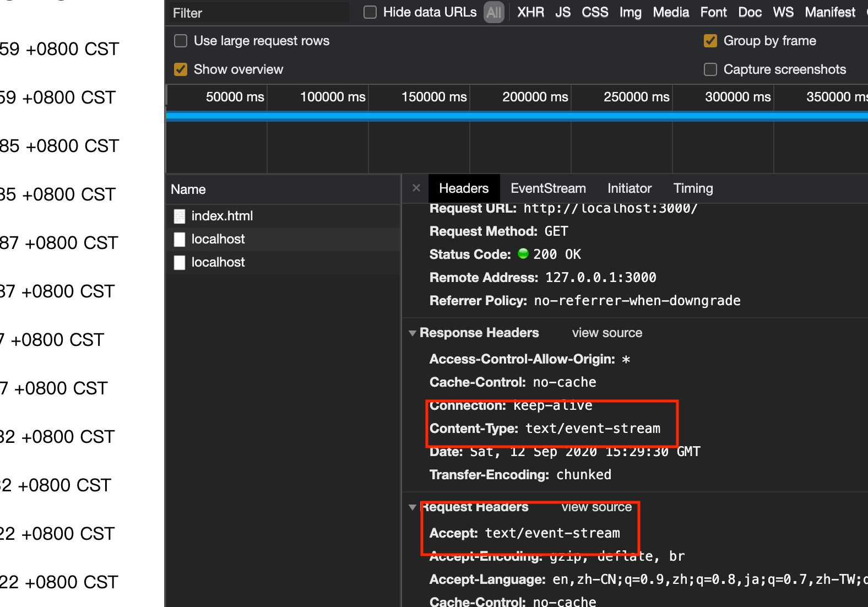Click view source beside Response Headers
The image size is (868, 607).
pos(607,333)
